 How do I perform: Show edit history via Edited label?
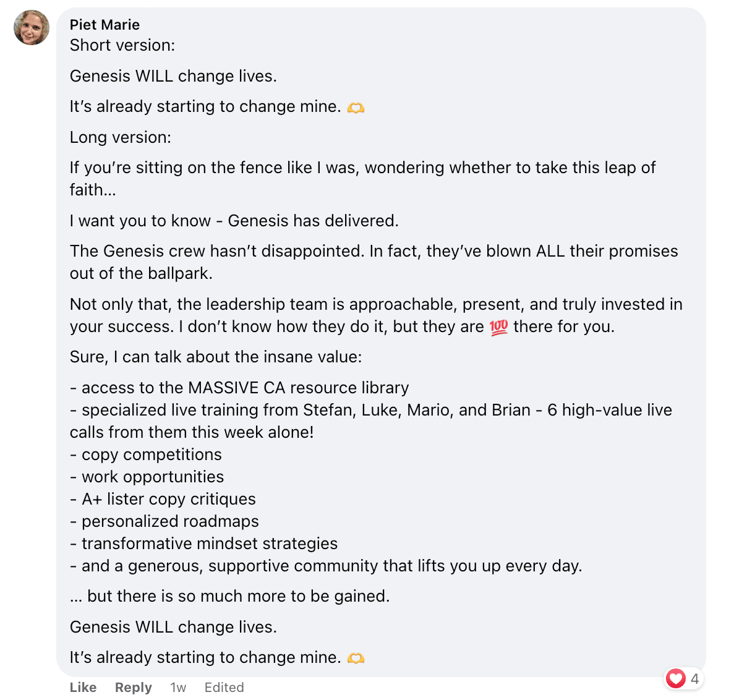(224, 687)
